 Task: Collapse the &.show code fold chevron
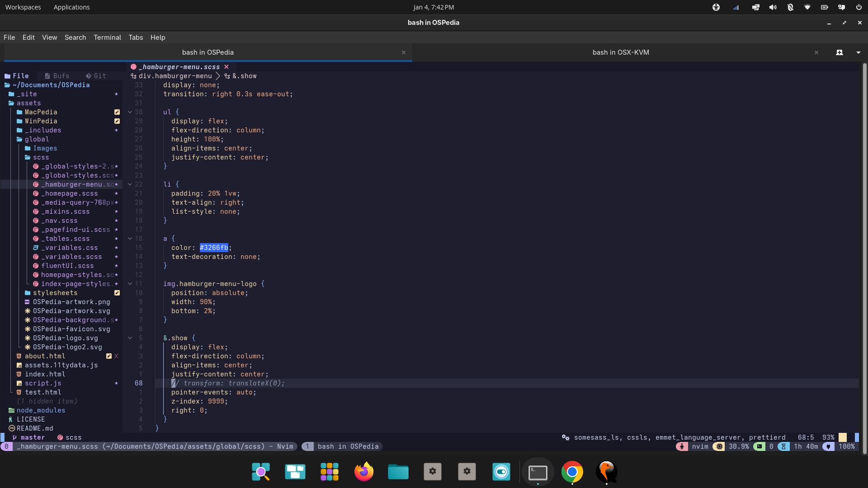pyautogui.click(x=130, y=338)
